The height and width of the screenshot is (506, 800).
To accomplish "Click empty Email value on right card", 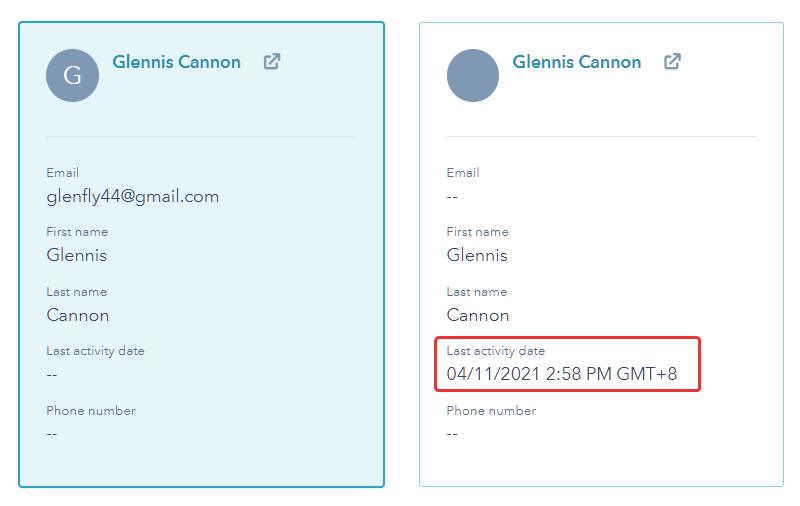I will point(452,197).
